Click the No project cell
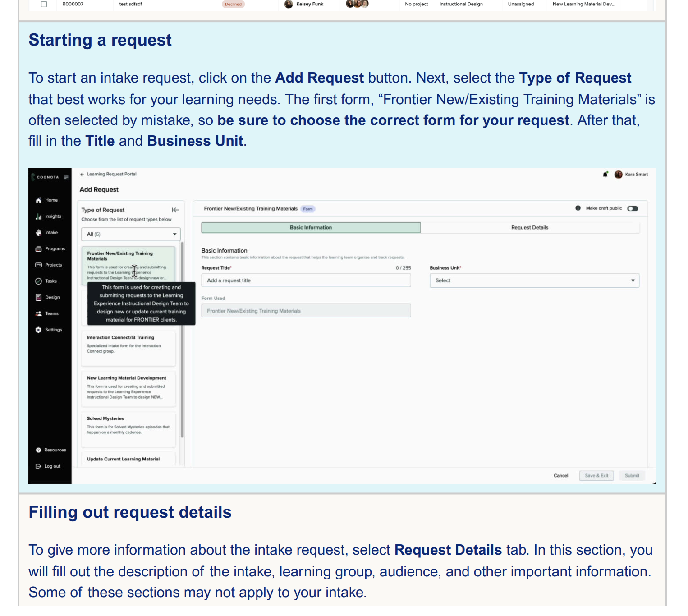The image size is (688, 616). click(417, 4)
